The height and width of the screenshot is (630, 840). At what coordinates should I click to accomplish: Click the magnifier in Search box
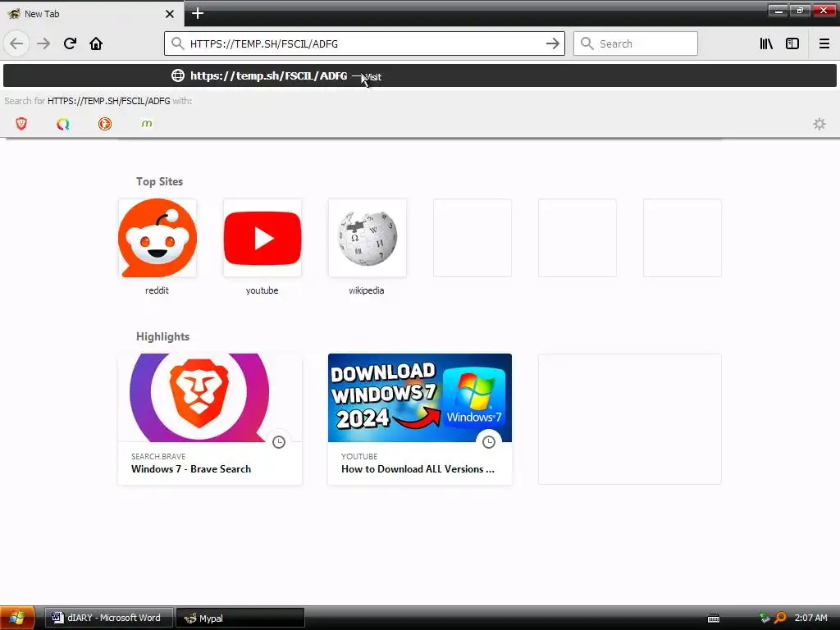(x=587, y=43)
